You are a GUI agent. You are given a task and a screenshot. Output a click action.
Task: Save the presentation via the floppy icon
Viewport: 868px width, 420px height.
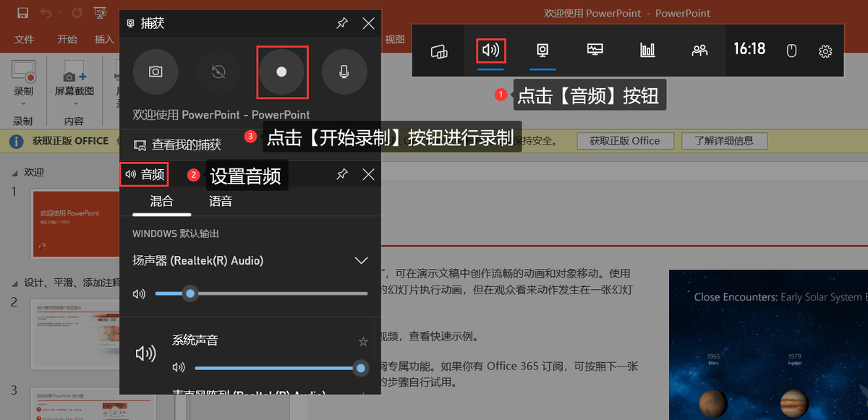[22, 13]
